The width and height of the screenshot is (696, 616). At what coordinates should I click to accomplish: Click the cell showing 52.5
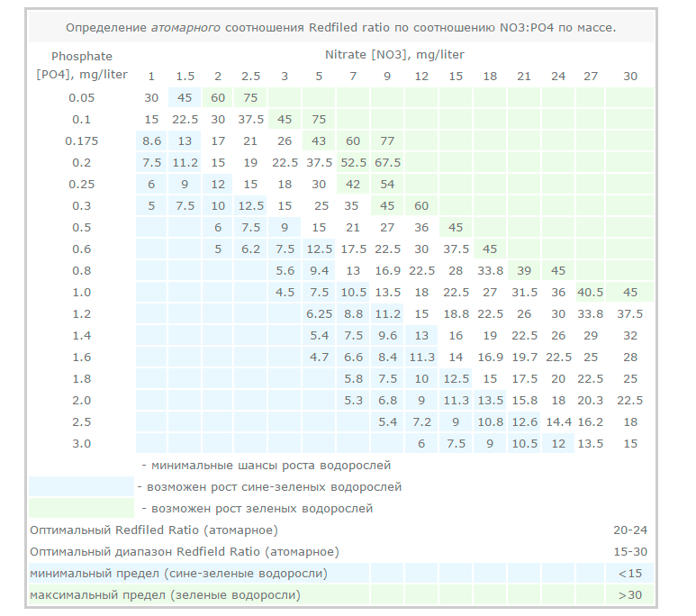click(353, 162)
